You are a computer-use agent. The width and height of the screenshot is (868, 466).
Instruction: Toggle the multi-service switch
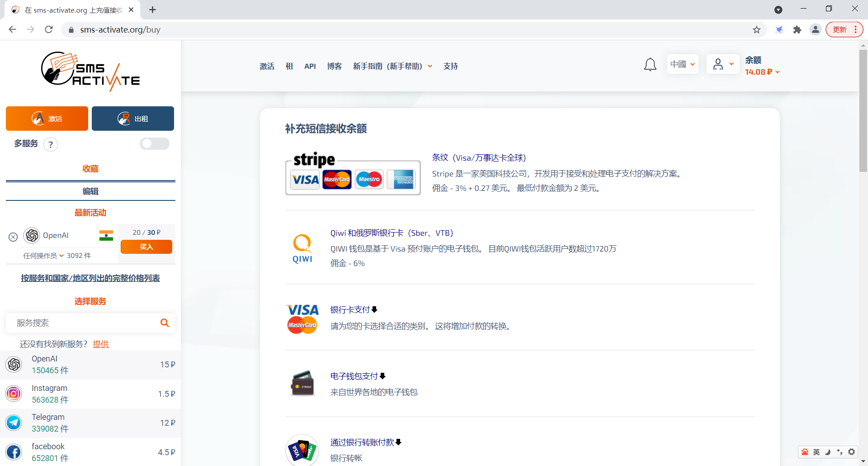coord(154,144)
